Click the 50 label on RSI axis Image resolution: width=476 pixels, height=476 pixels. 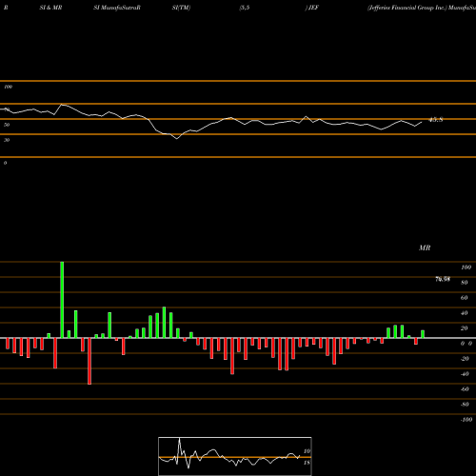tap(7, 125)
